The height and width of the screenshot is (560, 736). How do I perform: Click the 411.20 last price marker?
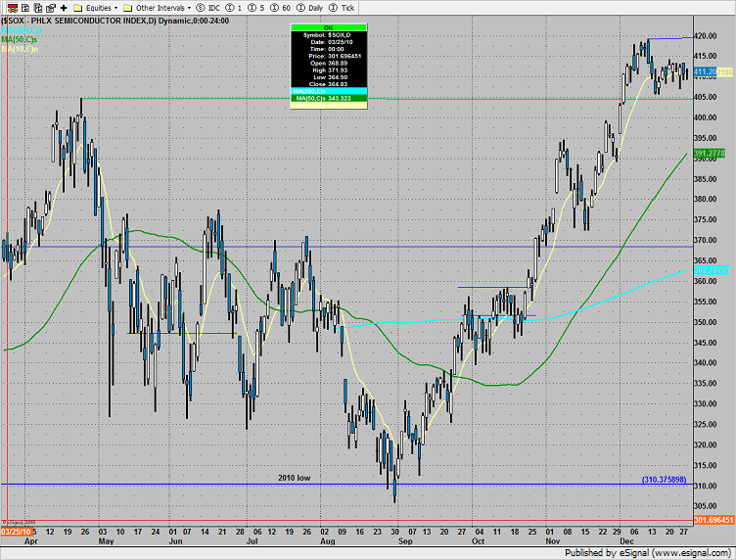pyautogui.click(x=705, y=71)
